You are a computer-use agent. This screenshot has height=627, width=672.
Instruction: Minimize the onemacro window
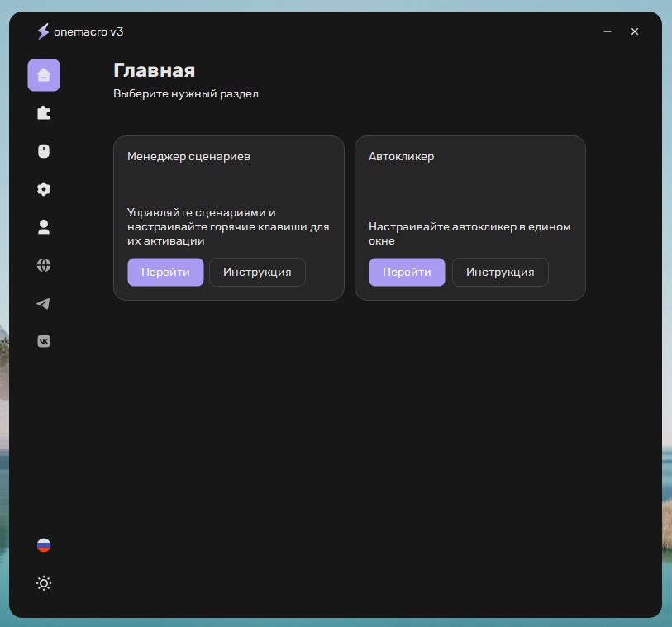pos(608,31)
